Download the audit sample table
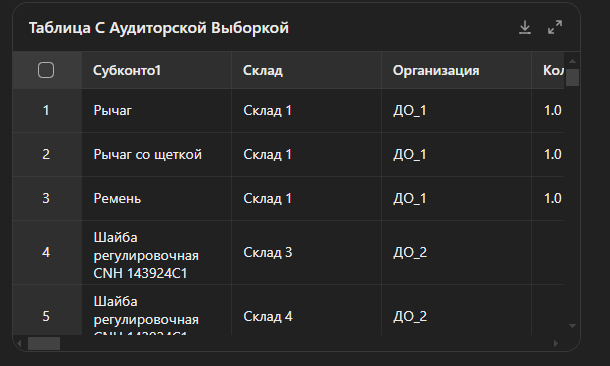The width and height of the screenshot is (610, 366). point(525,28)
